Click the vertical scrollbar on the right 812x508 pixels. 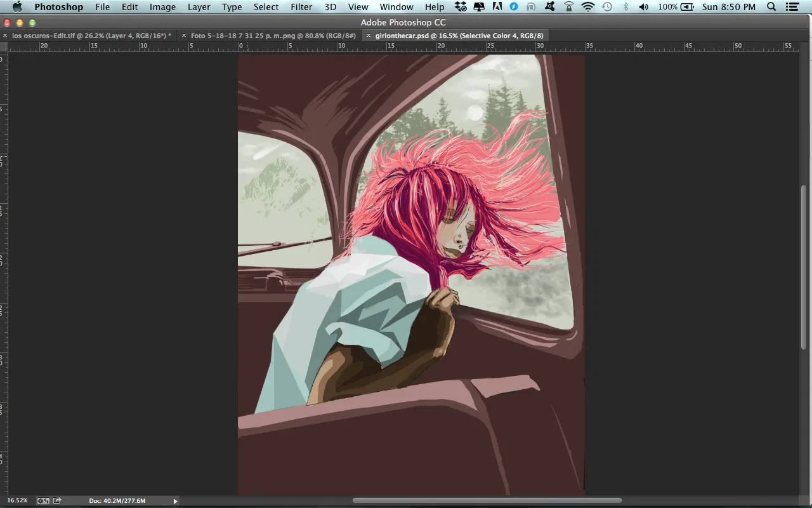point(804,267)
